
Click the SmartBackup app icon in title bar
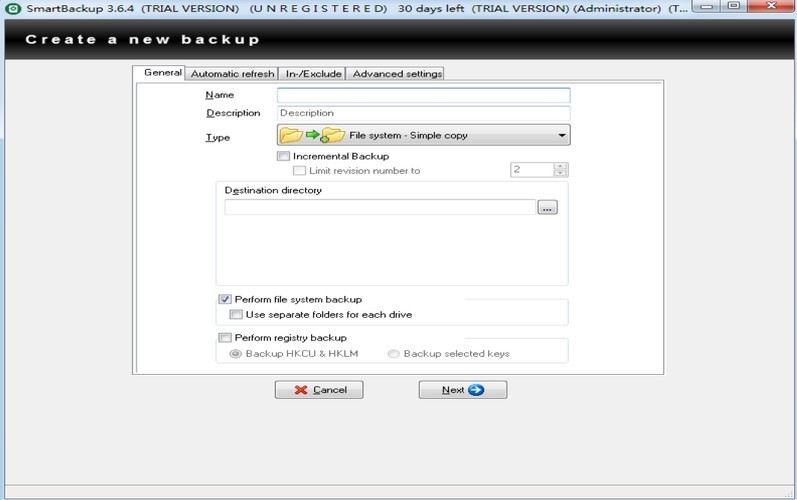12,9
